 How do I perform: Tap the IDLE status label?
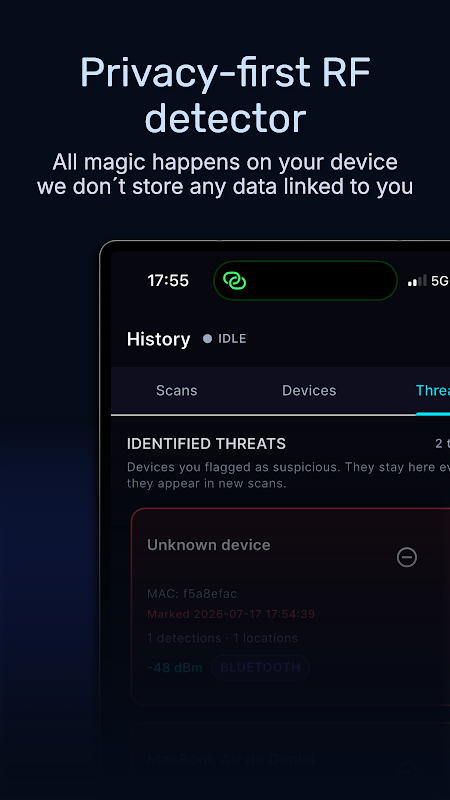pyautogui.click(x=232, y=339)
